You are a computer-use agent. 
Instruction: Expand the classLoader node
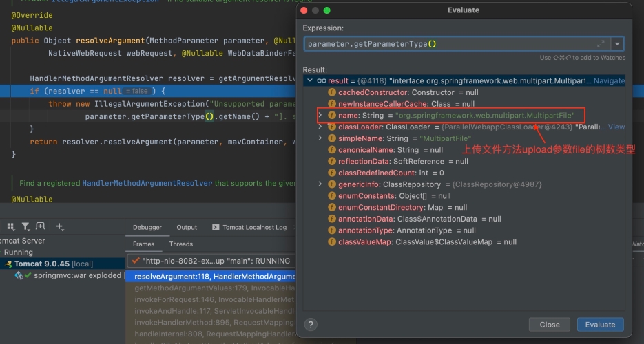pyautogui.click(x=320, y=127)
